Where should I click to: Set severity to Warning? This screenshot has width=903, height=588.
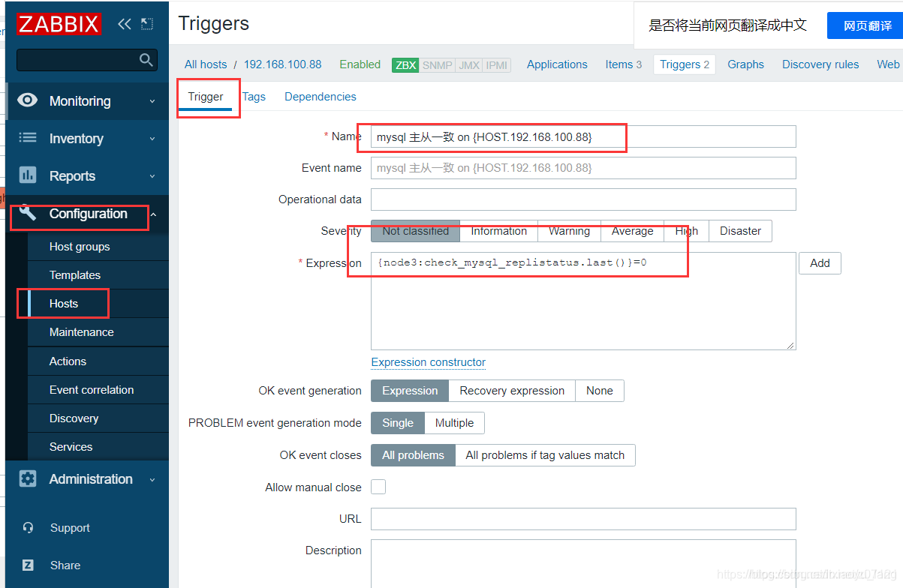[x=569, y=231]
